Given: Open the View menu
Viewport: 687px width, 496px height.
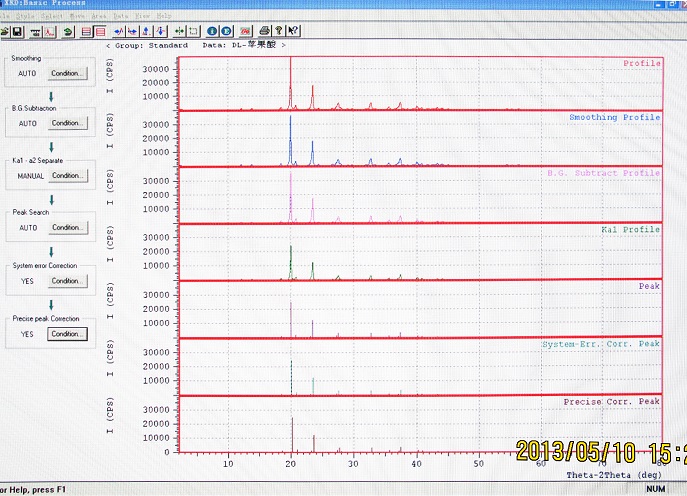Looking at the screenshot, I should tap(142, 16).
